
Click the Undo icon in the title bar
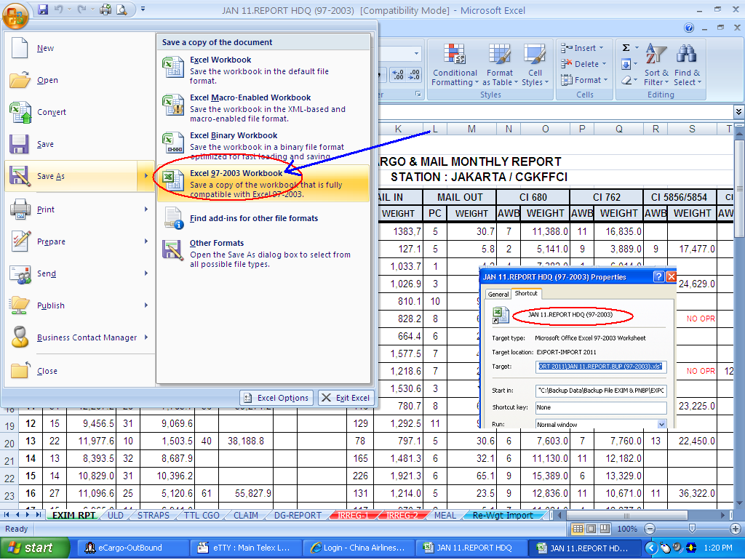[59, 9]
